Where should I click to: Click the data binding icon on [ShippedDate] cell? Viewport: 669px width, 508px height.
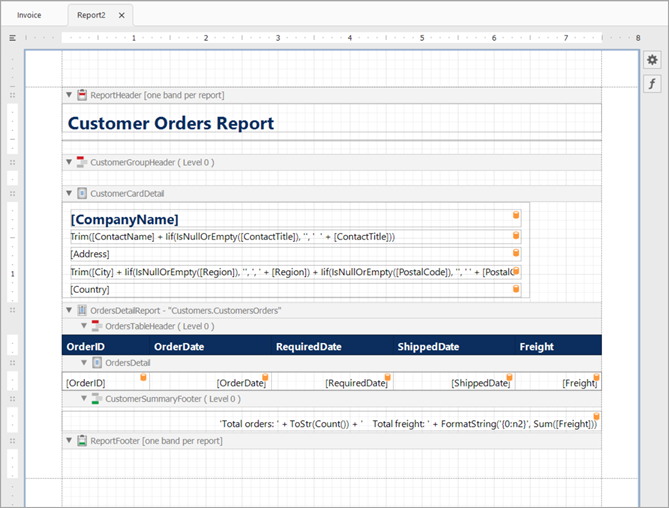[509, 377]
